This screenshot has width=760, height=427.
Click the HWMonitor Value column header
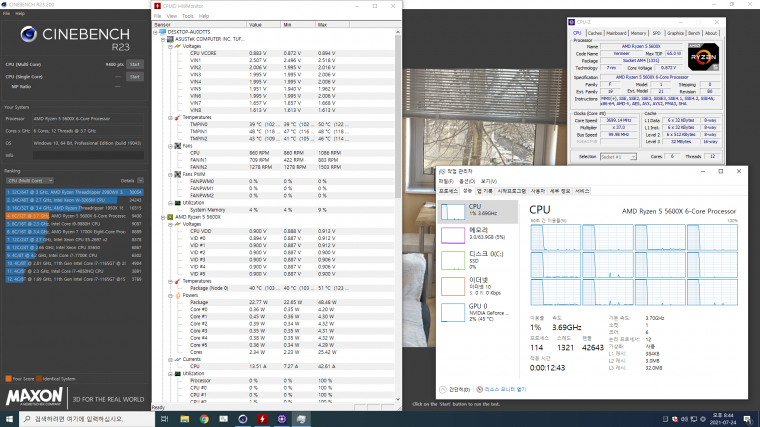(263, 24)
